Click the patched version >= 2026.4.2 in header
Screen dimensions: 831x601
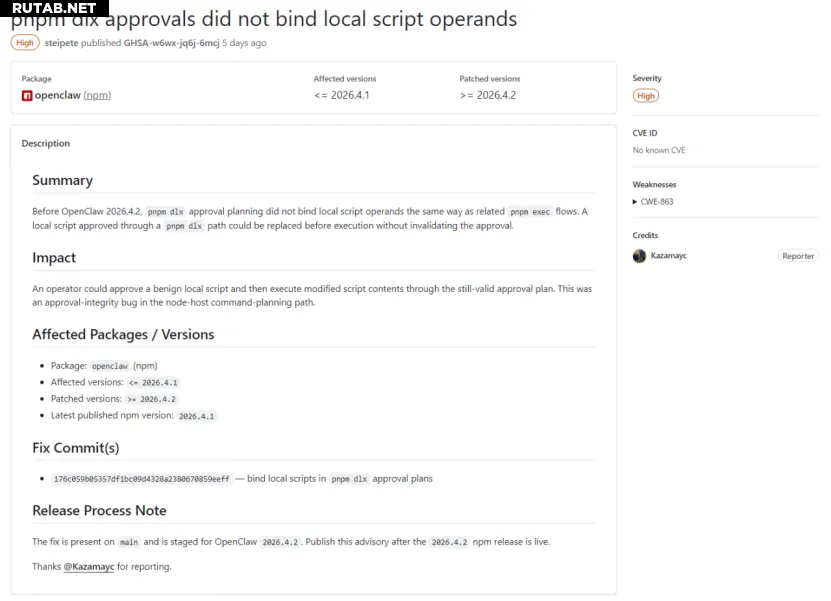tap(488, 96)
